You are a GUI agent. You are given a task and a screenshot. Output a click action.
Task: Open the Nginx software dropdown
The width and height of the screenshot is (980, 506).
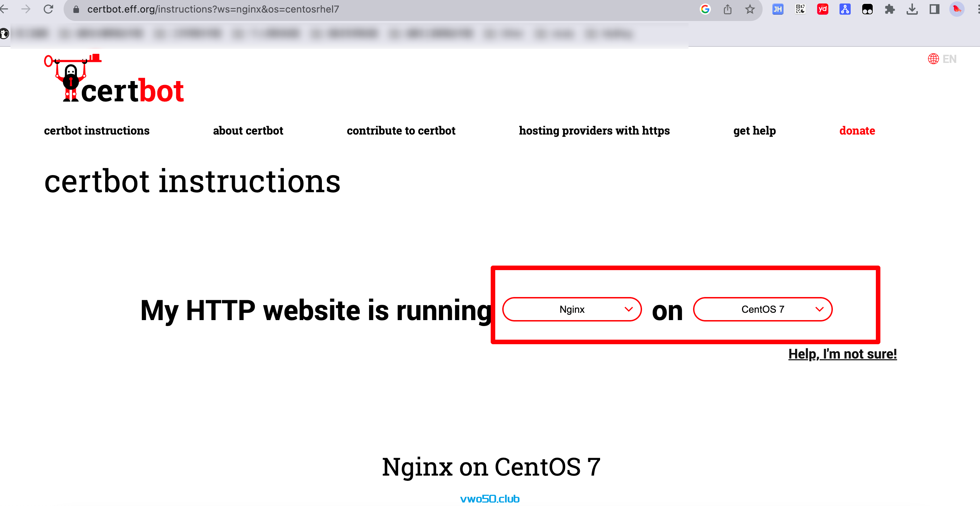[x=572, y=309]
